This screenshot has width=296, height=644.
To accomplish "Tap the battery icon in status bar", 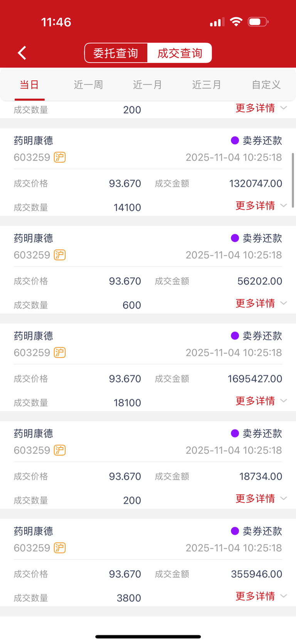I will tap(258, 22).
